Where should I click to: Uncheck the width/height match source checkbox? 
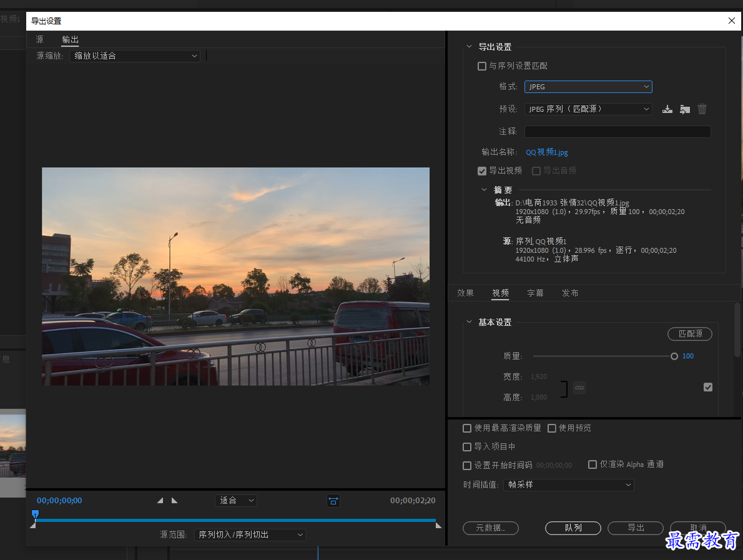708,387
